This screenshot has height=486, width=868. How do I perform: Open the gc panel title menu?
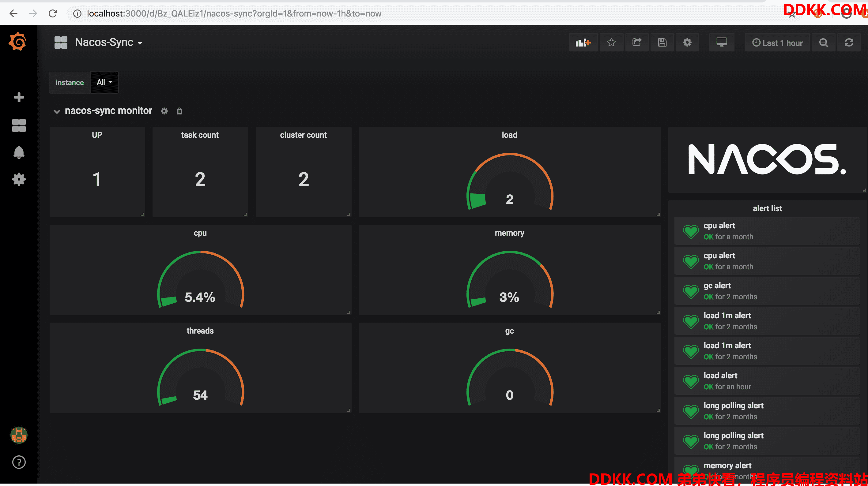click(x=509, y=331)
